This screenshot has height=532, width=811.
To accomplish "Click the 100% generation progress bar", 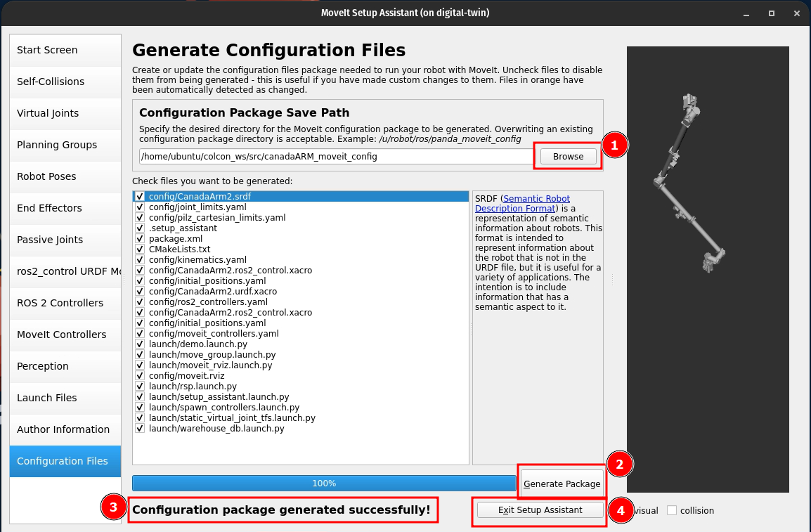I will (x=324, y=484).
